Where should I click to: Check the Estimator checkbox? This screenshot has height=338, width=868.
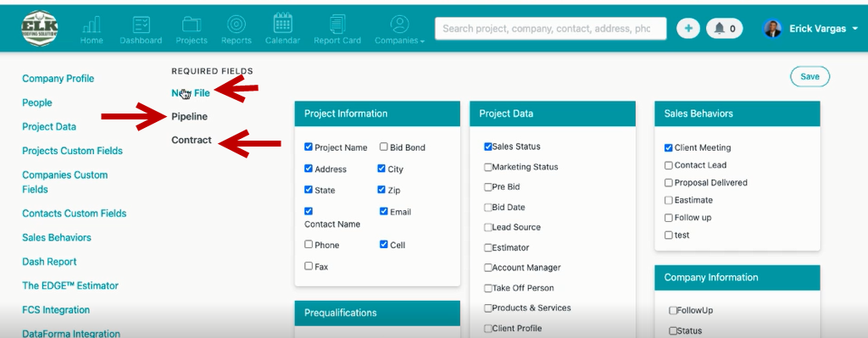[x=487, y=248]
